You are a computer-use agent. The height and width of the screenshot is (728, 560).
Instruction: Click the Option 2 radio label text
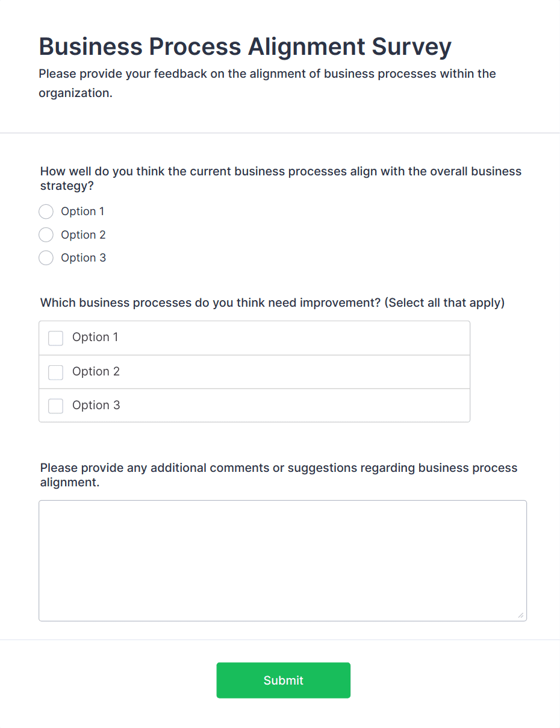pos(83,234)
